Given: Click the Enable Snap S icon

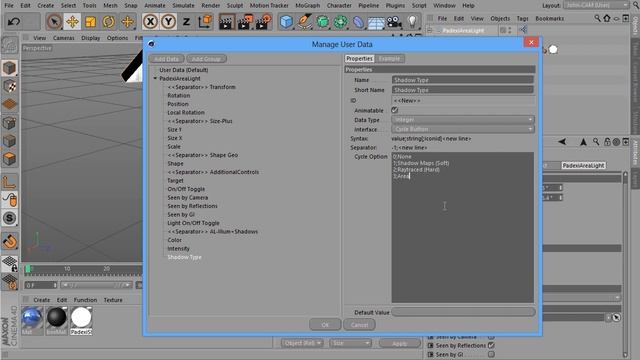Looking at the screenshot, I should coord(9,218).
